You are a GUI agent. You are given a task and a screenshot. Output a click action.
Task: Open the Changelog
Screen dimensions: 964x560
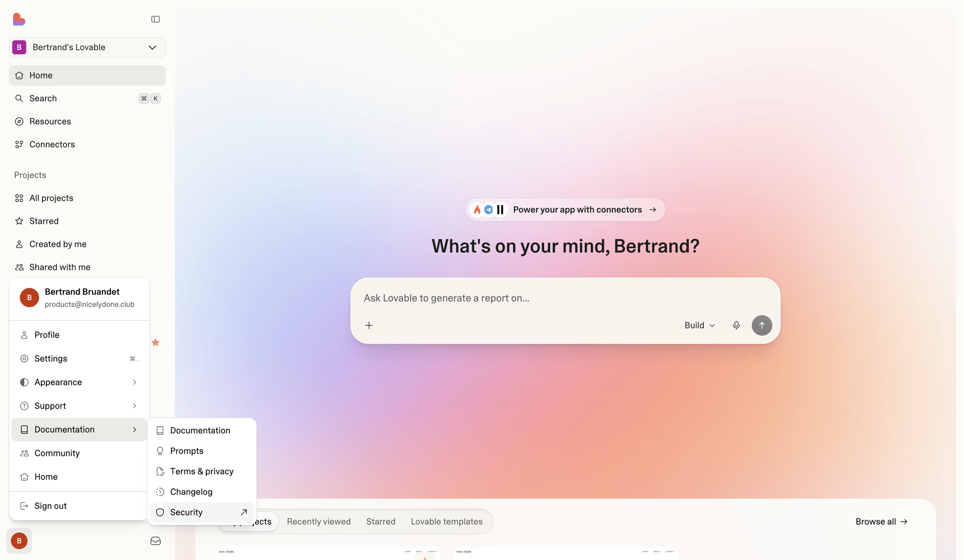[x=202, y=492]
